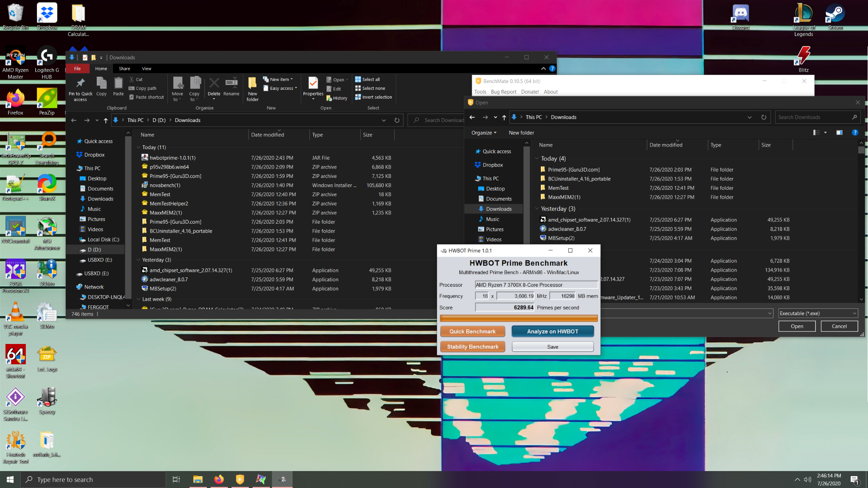Click volume icon in system tray
Viewport: 868px width, 488px height.
(x=807, y=480)
